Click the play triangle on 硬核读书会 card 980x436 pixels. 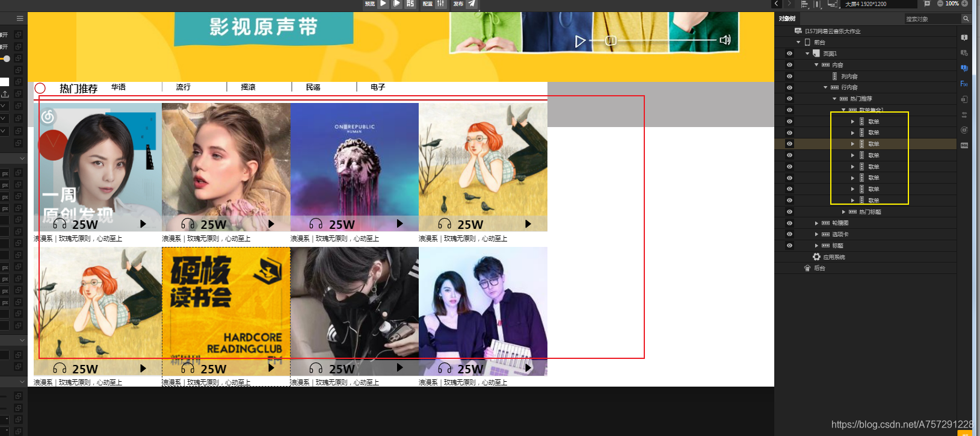(271, 368)
